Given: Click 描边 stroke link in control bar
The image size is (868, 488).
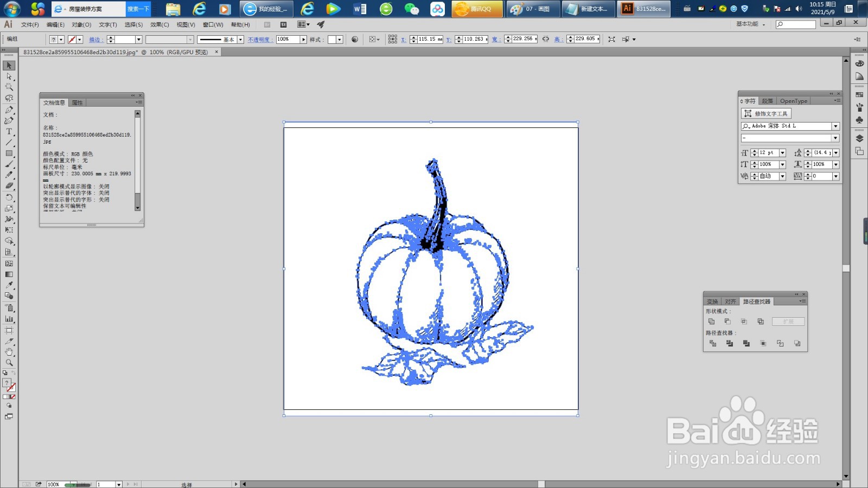Looking at the screenshot, I should pyautogui.click(x=95, y=40).
